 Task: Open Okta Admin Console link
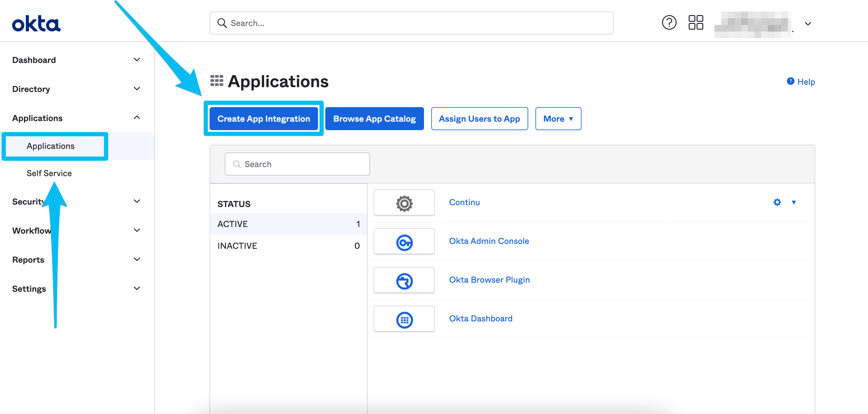coord(489,241)
